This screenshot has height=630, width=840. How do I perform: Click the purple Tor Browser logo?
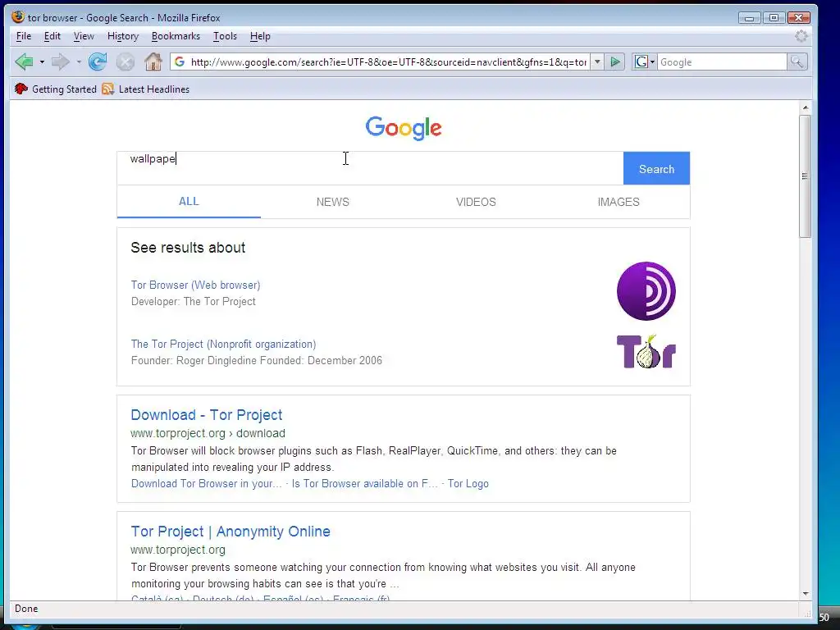pos(646,291)
